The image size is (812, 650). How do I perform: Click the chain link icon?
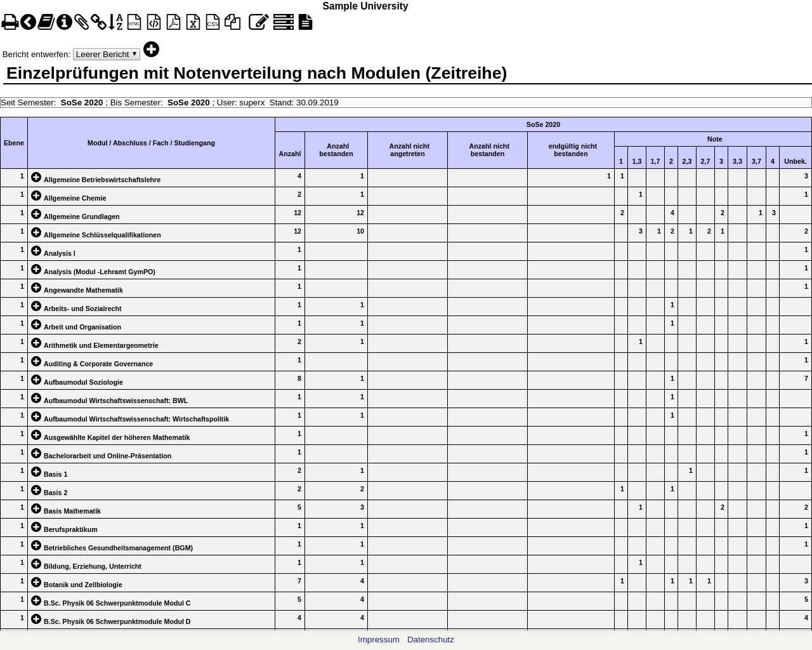pyautogui.click(x=98, y=23)
